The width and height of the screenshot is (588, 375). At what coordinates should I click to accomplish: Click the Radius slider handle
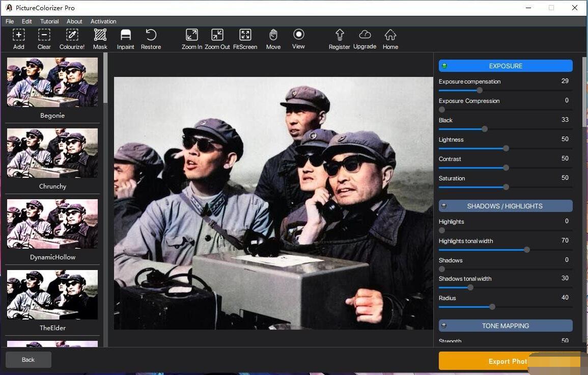492,307
